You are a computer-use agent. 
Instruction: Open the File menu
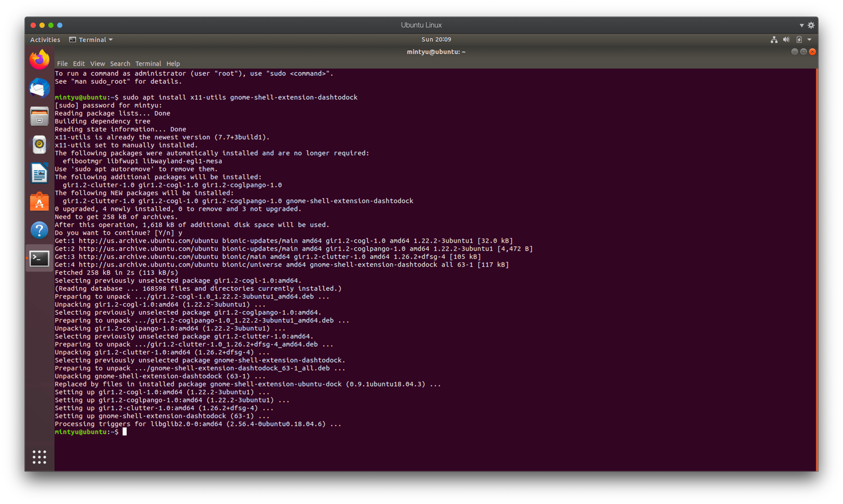pyautogui.click(x=62, y=63)
